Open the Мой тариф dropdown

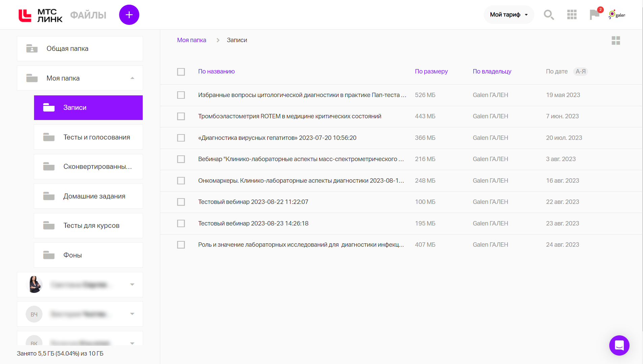(x=509, y=15)
